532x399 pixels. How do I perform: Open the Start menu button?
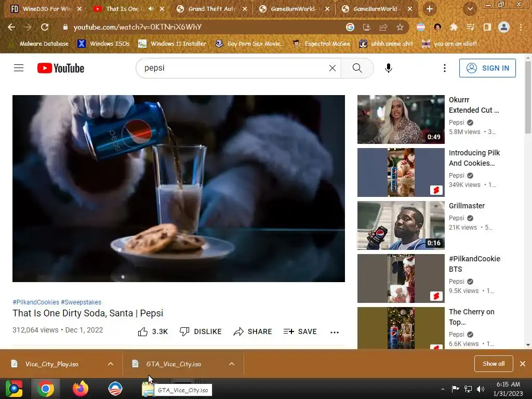14,389
